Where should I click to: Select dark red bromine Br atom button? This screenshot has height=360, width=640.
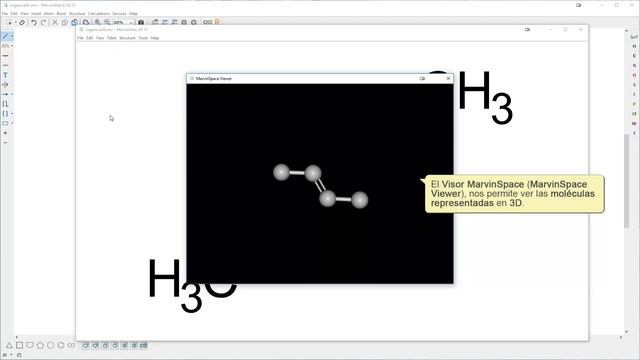click(634, 123)
